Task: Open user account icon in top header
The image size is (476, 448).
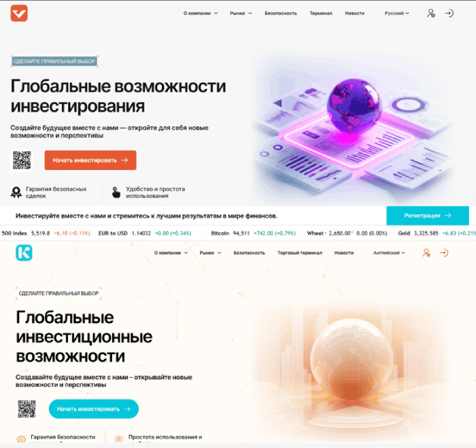Action: 430,14
